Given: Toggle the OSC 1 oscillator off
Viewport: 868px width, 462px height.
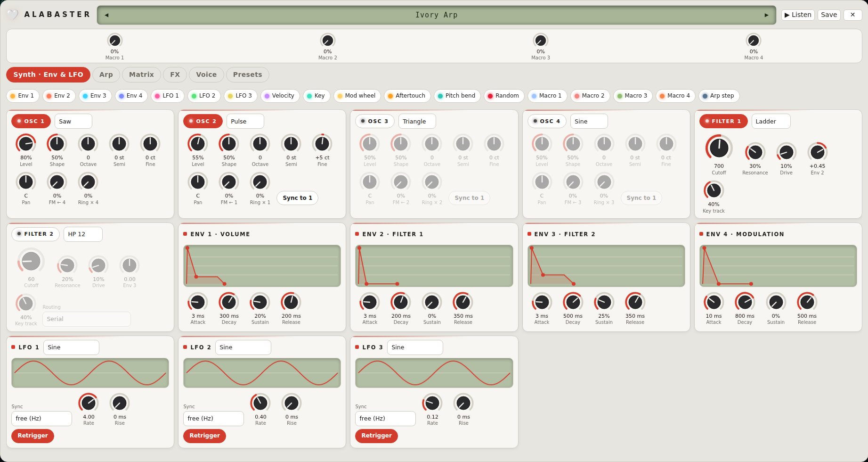Looking at the screenshot, I should pos(31,121).
